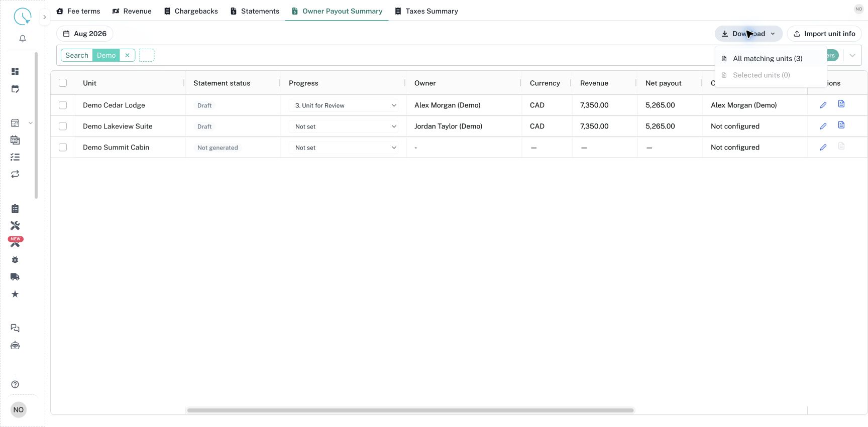Open the robot assistant icon in sidebar
The height and width of the screenshot is (427, 868).
click(15, 345)
